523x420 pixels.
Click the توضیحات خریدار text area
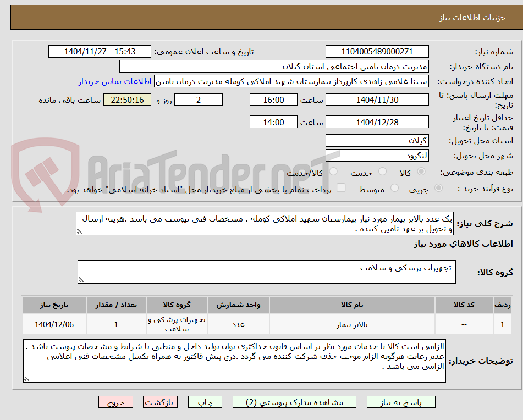(234, 361)
